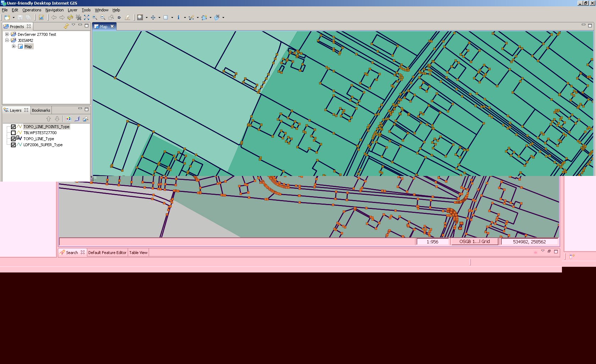Open the Navigation menu
The image size is (596, 364).
54,10
